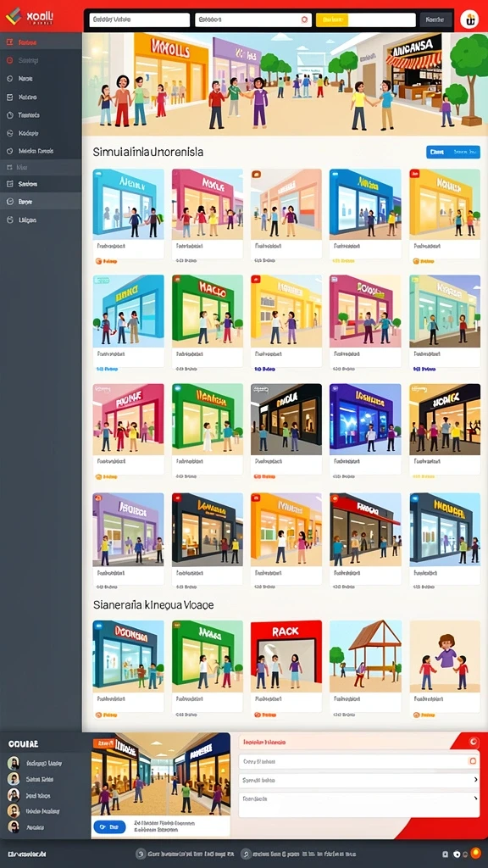Open the first search dropdown field in the header
This screenshot has height=868, width=488.
[140, 20]
